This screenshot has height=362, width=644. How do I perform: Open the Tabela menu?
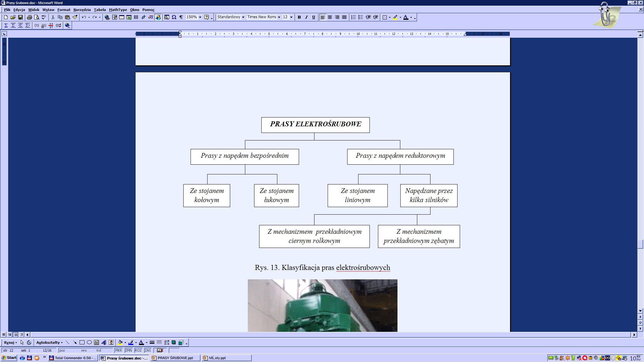[100, 10]
